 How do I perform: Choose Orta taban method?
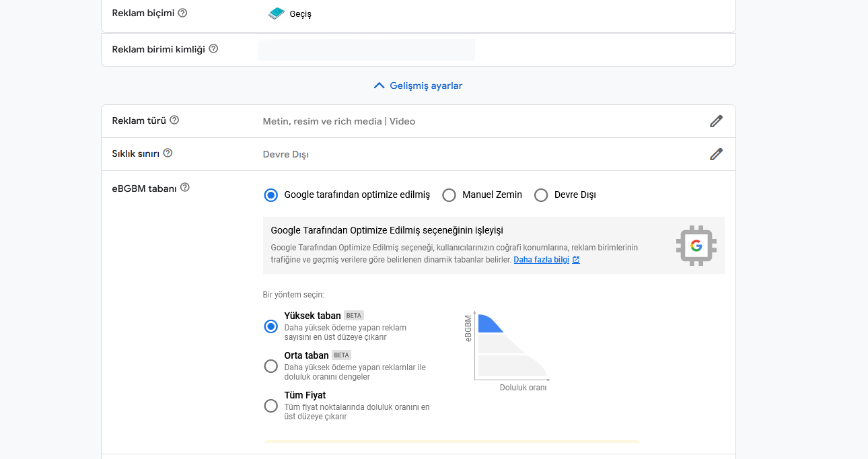(270, 366)
